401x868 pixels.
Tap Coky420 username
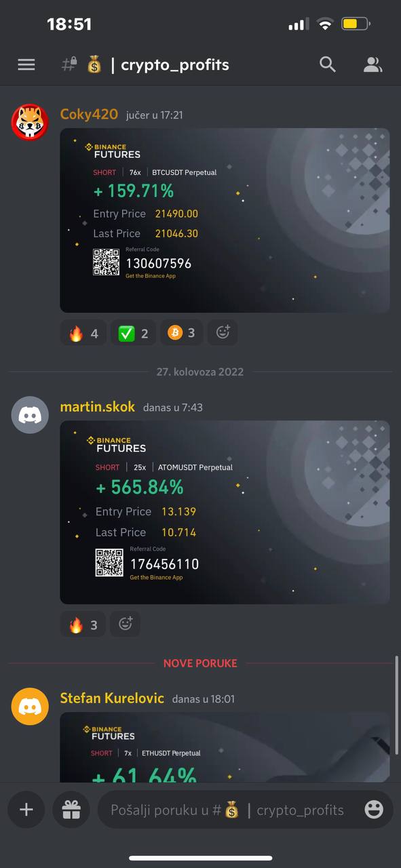89,114
